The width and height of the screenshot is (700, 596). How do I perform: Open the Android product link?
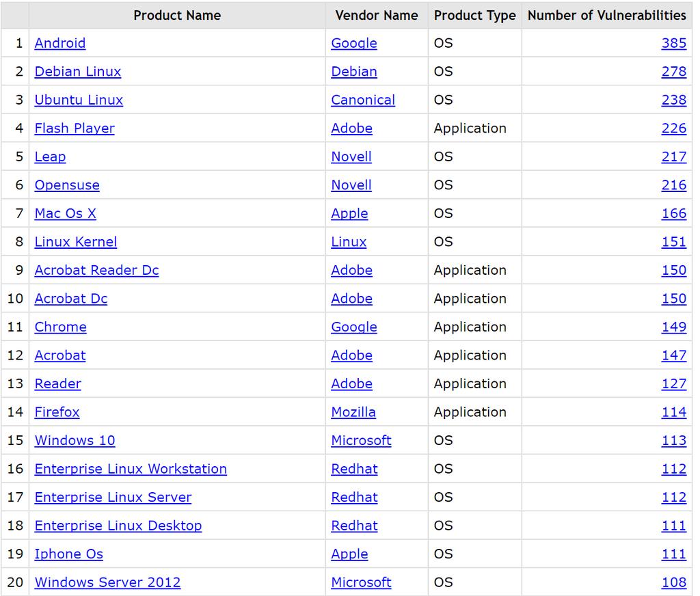point(60,43)
